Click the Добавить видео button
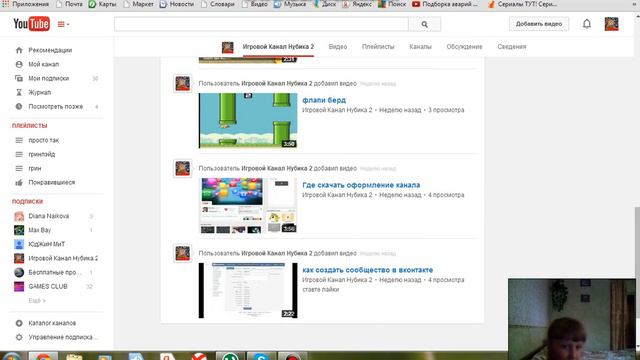This screenshot has height=360, width=640. click(539, 24)
